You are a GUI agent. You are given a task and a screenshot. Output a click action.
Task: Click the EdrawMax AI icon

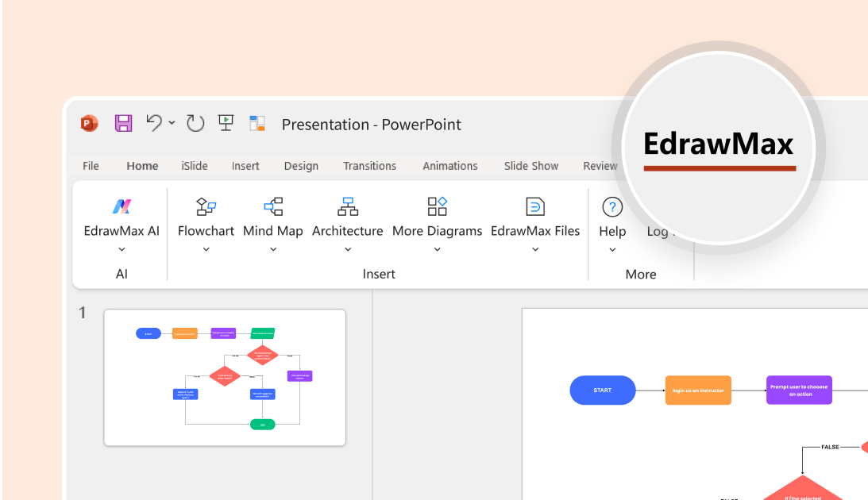coord(122,206)
